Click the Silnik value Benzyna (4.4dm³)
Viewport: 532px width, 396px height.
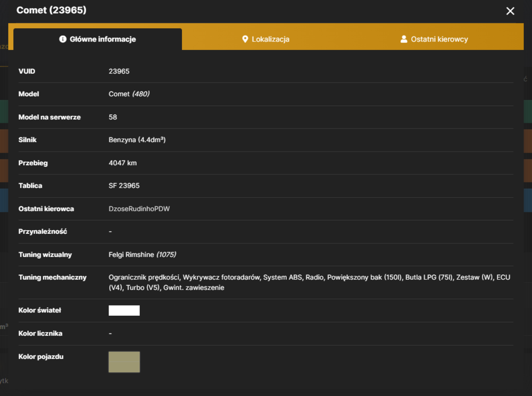tap(137, 140)
